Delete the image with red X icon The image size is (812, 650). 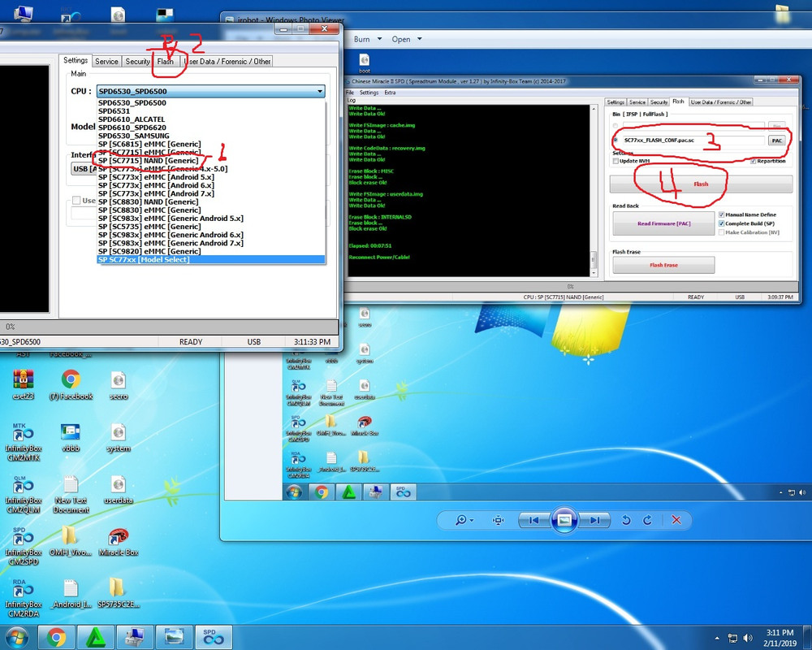pos(676,520)
